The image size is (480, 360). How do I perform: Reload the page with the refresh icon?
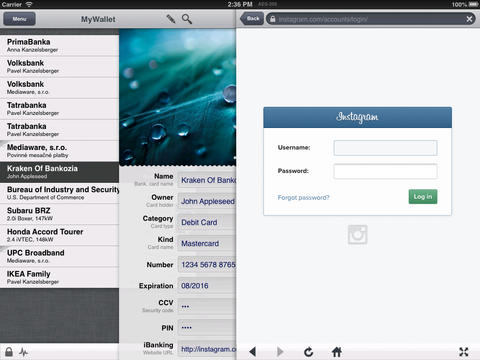[x=309, y=352]
